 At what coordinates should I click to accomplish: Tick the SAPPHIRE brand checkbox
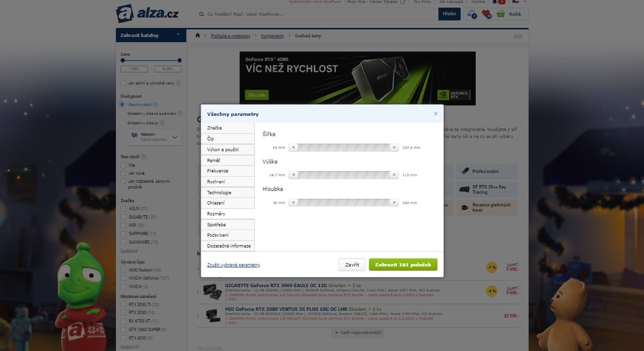point(124,233)
